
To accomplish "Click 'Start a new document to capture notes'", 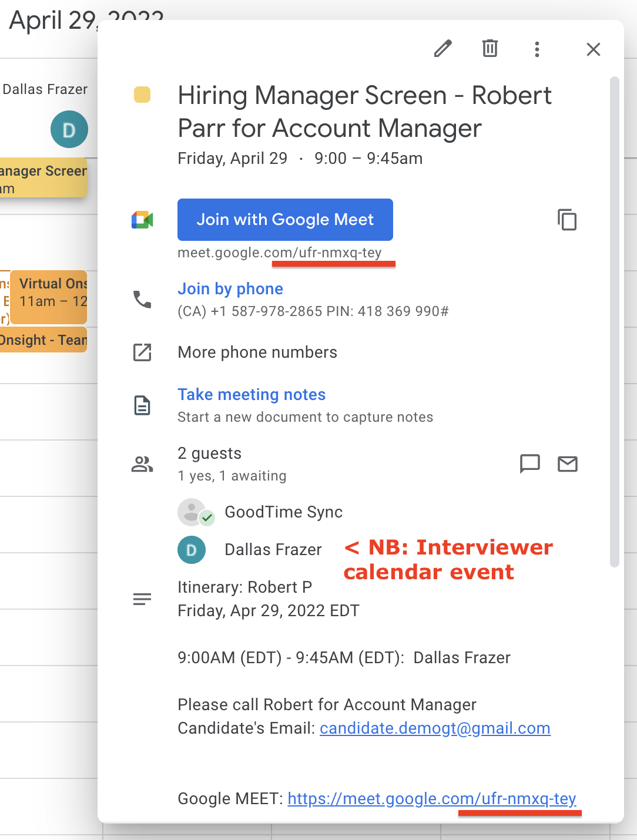I will [306, 417].
